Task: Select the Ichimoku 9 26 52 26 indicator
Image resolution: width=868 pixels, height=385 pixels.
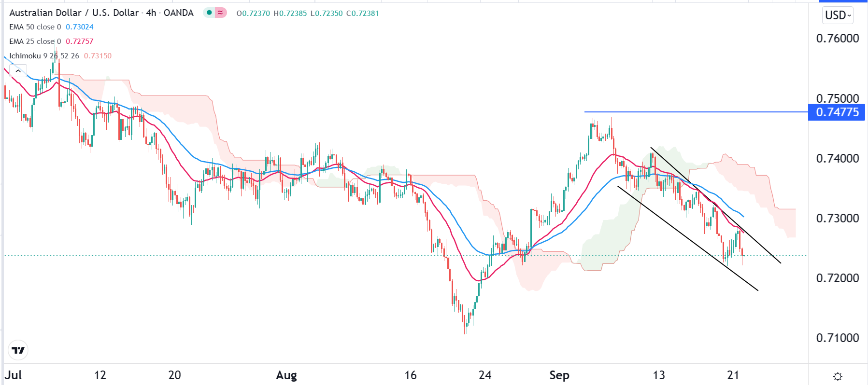Action: tap(44, 56)
